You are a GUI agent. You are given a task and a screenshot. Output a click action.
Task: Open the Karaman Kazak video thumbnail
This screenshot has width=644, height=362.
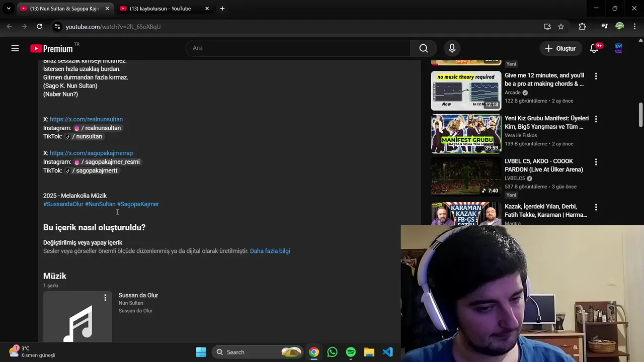(x=466, y=214)
